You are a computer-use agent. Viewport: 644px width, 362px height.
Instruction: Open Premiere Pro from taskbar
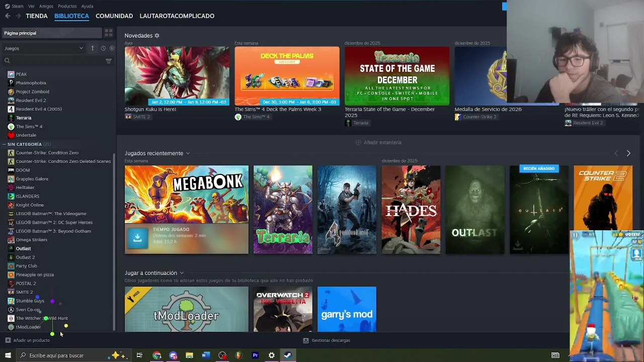tap(255, 355)
